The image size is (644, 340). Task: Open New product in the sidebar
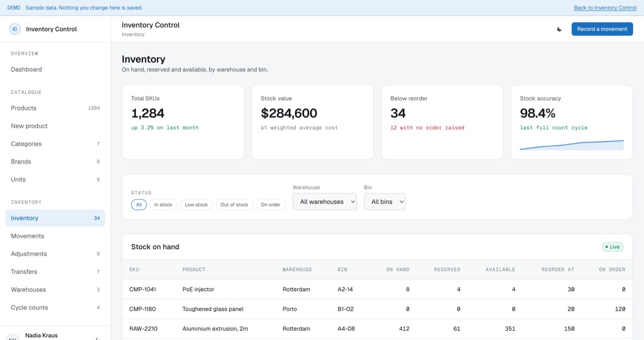[x=55, y=126]
